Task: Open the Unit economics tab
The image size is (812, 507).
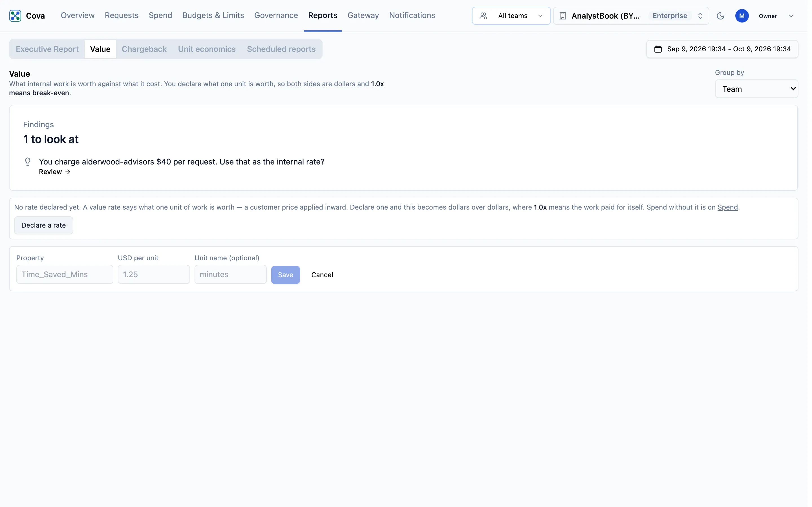Action: (207, 49)
